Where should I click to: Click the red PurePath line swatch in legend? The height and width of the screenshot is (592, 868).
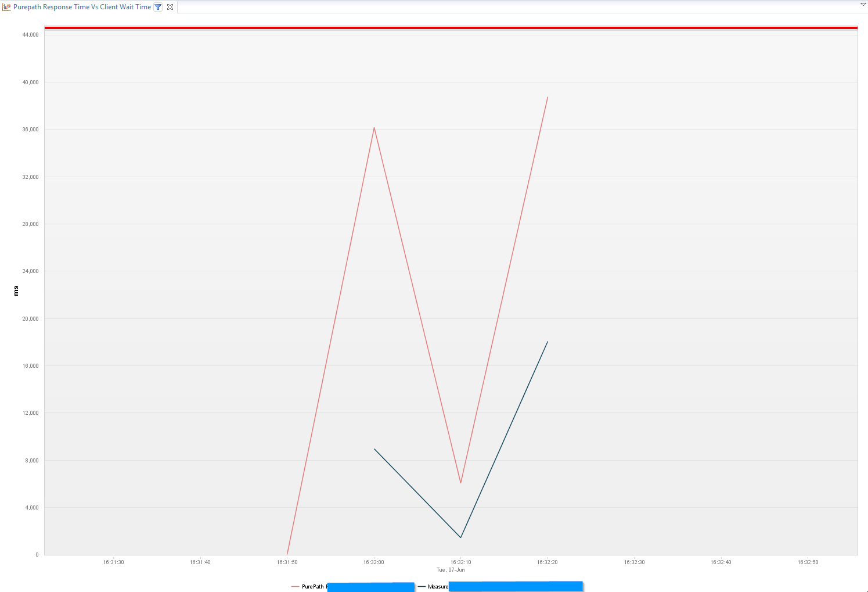pos(296,587)
